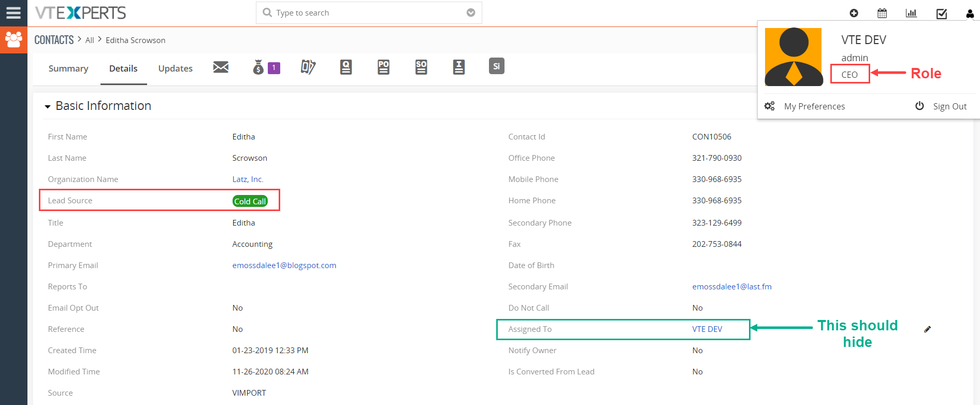Click the Secondary Phone 323-129-6499
The height and width of the screenshot is (405, 980).
(x=717, y=223)
